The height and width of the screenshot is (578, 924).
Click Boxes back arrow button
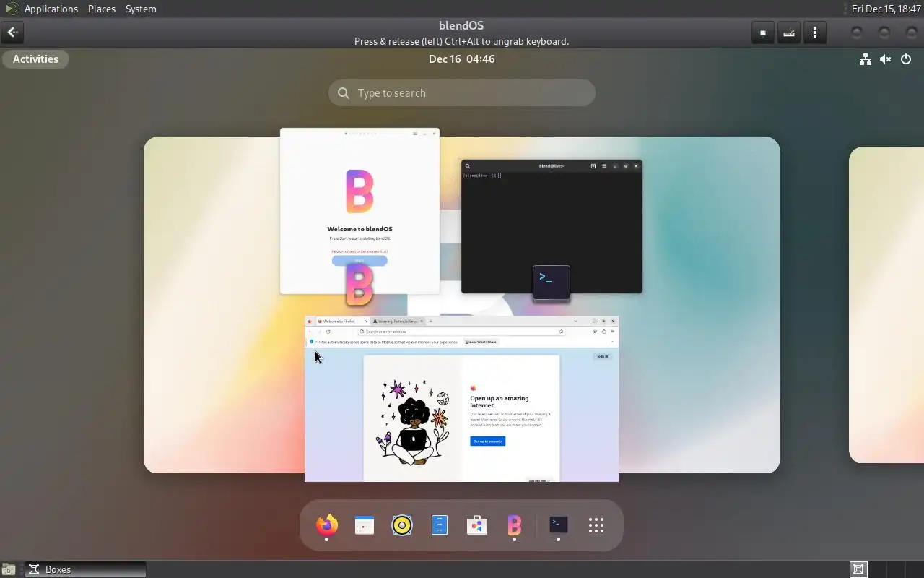(12, 33)
